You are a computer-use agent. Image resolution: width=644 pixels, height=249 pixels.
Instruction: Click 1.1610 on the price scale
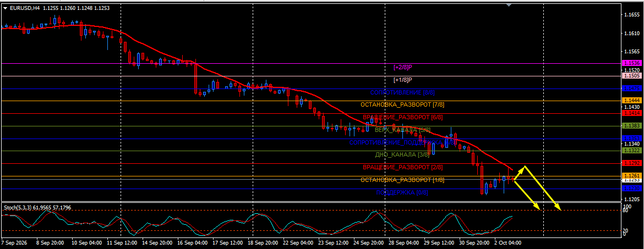click(631, 33)
